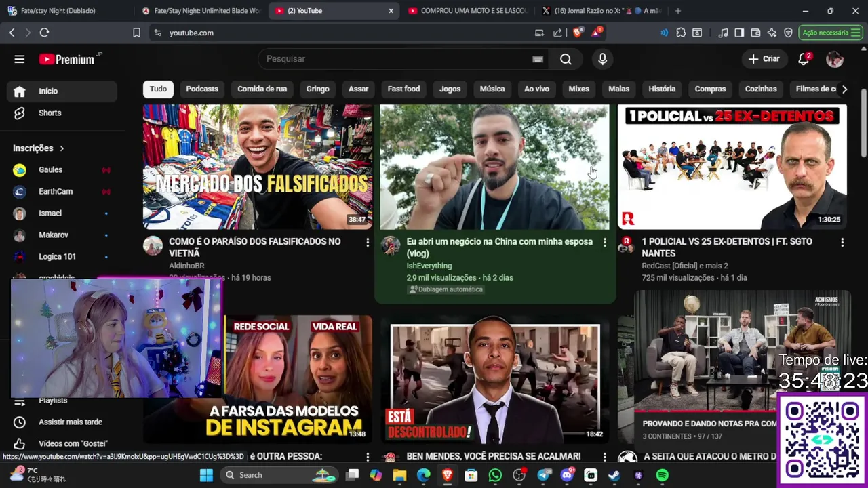The height and width of the screenshot is (488, 868).
Task: Open a new browser tab with plus
Action: click(677, 11)
